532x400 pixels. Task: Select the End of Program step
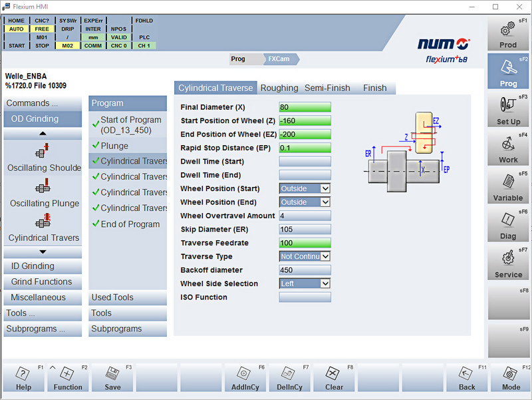point(130,224)
